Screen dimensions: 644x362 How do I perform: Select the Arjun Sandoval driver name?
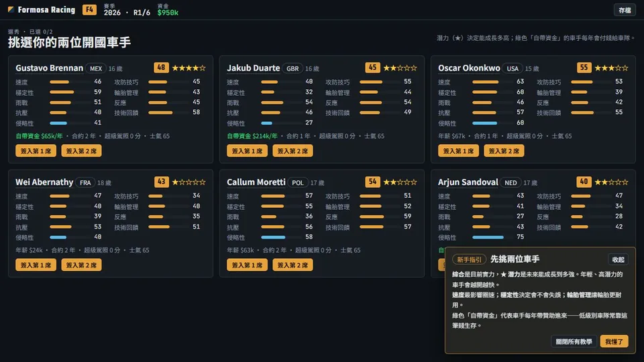[x=468, y=182]
